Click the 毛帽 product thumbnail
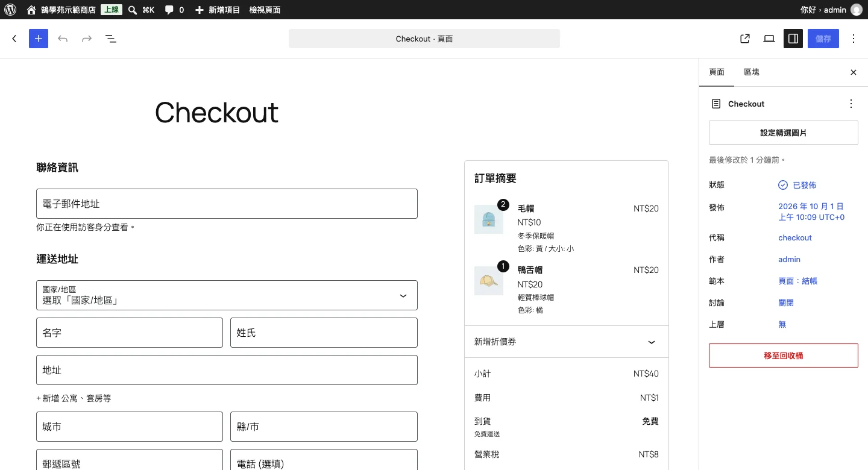 [x=489, y=219]
